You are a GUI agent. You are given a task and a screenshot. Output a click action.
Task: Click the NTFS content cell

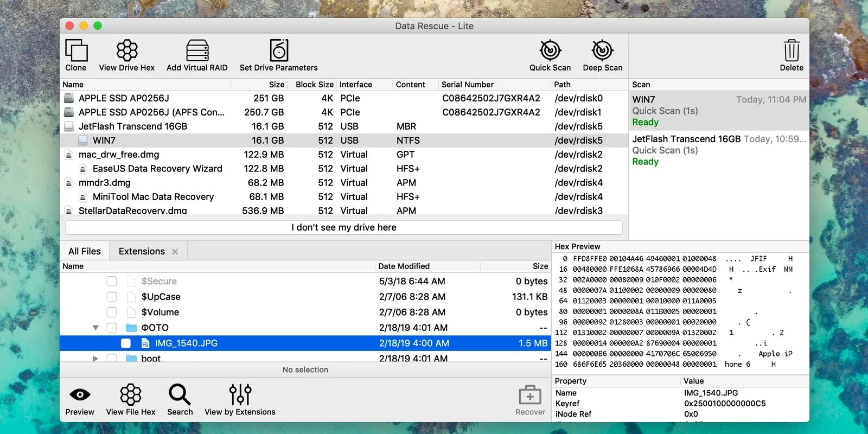[x=408, y=141]
